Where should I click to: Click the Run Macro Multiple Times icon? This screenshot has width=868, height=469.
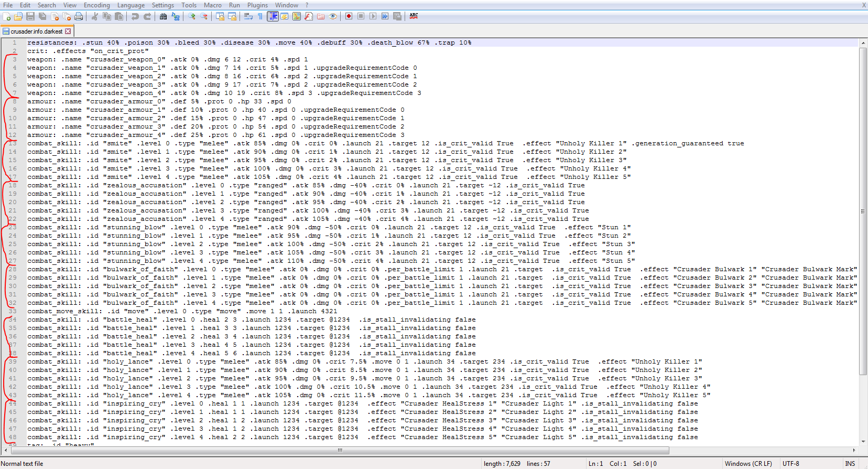385,16
